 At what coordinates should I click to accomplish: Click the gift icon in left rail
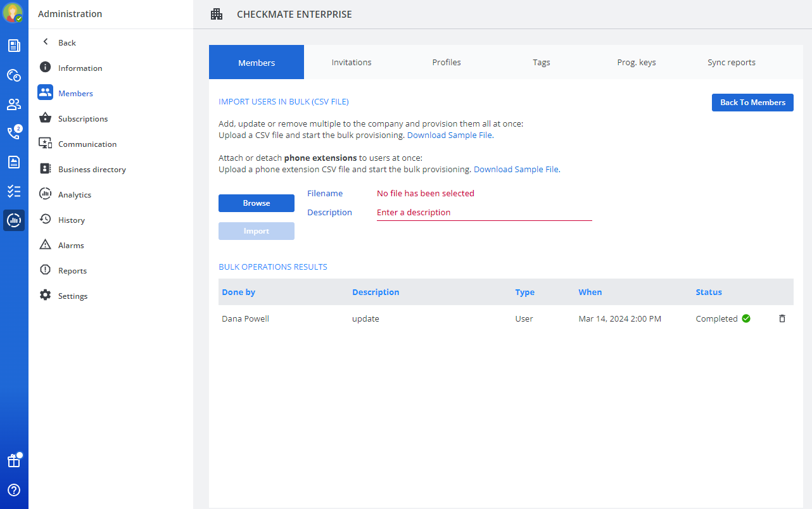13,461
